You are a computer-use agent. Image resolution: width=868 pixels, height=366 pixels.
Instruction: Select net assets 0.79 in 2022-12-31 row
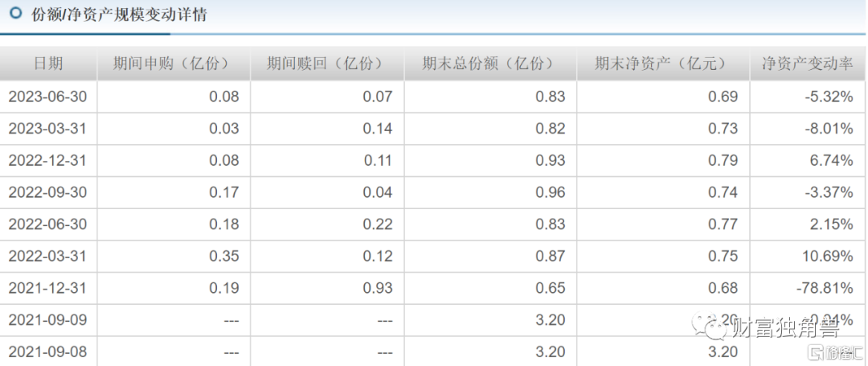[723, 161]
